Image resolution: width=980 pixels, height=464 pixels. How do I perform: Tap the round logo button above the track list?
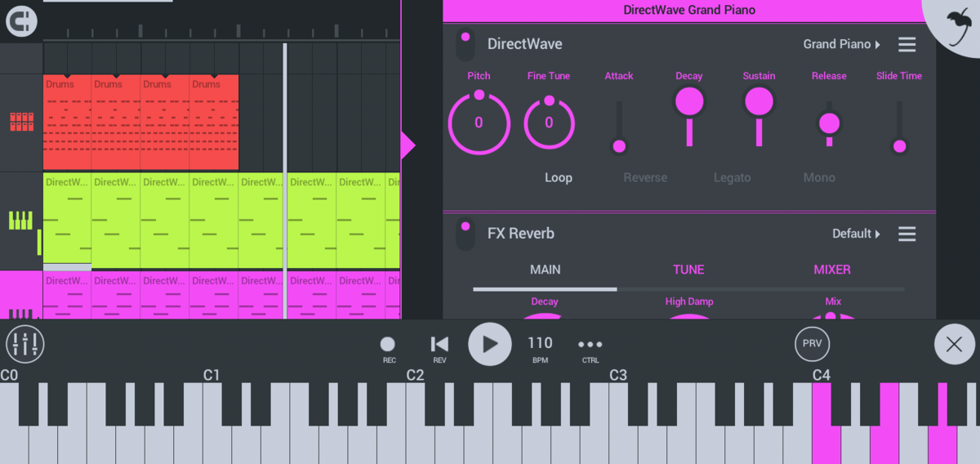21,21
